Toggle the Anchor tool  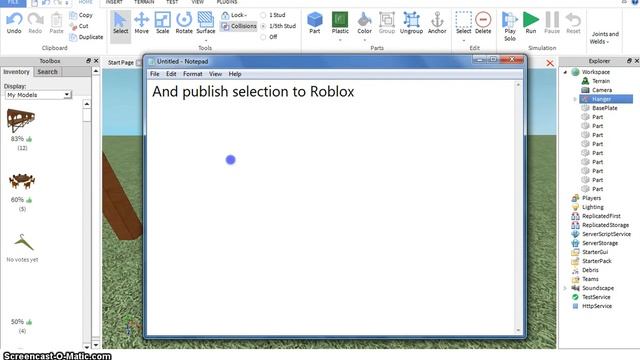point(437,23)
